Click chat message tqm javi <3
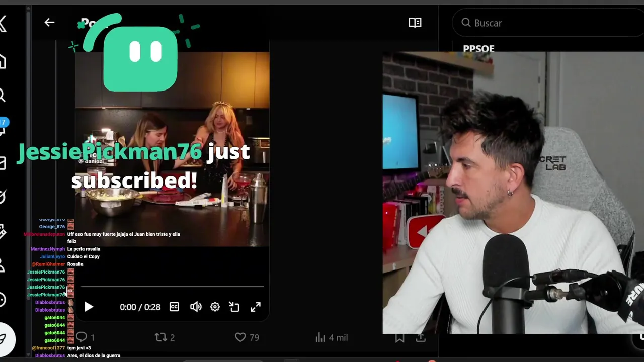The width and height of the screenshot is (644, 362). 79,348
